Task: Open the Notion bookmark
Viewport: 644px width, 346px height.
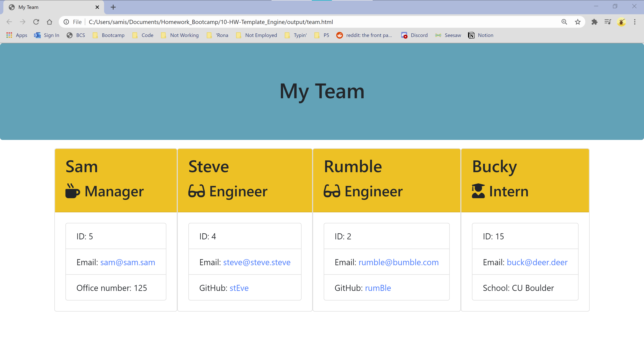Action: [x=480, y=35]
